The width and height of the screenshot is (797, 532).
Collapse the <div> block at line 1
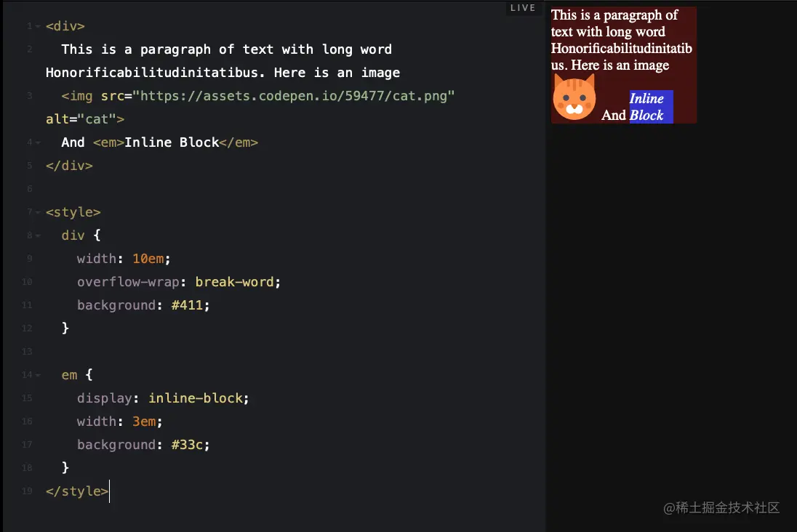38,26
